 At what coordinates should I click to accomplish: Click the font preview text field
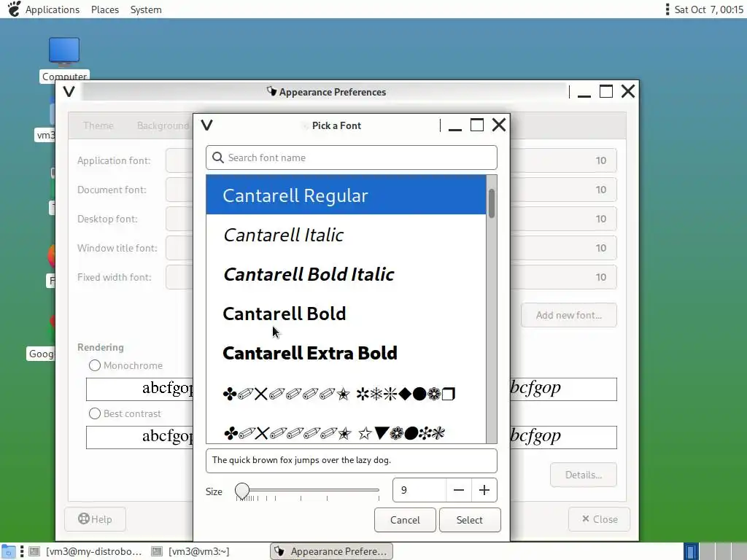tap(352, 460)
